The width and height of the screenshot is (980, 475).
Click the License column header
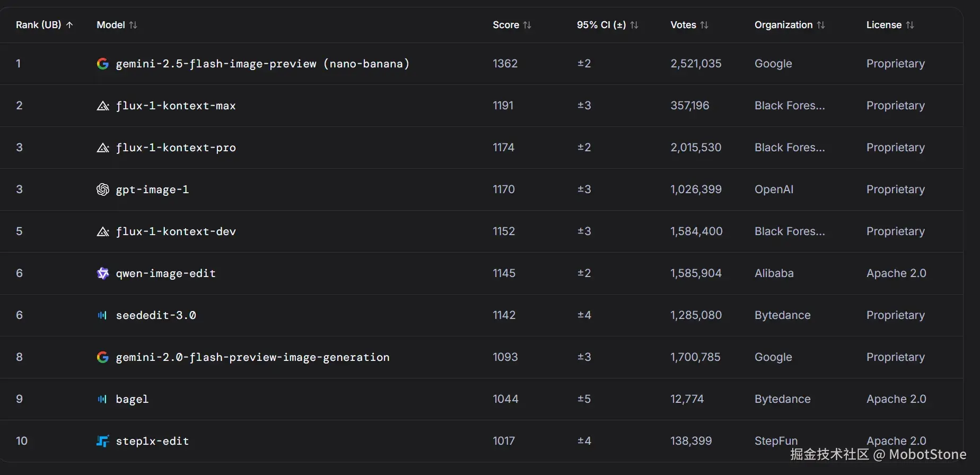(x=883, y=25)
